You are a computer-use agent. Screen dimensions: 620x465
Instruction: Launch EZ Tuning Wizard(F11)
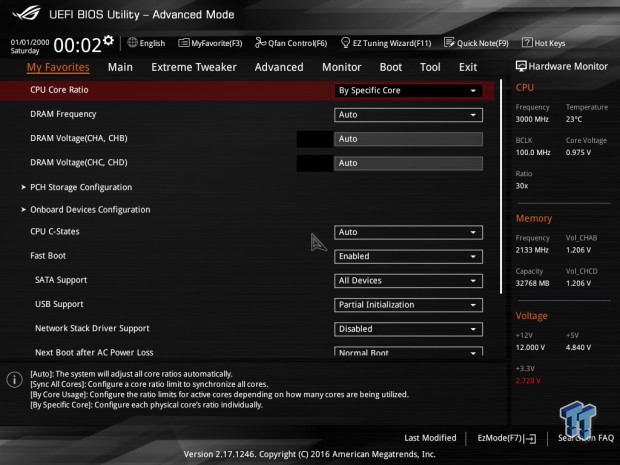click(386, 43)
